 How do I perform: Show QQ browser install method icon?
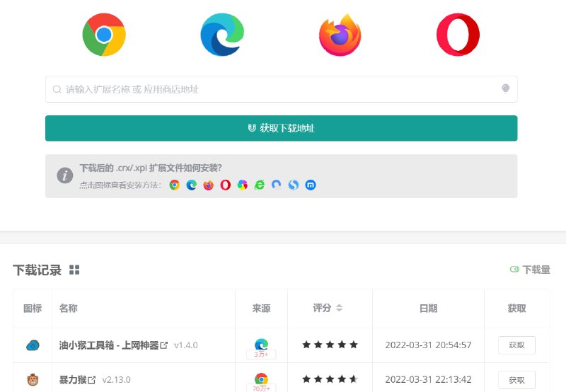(x=276, y=185)
